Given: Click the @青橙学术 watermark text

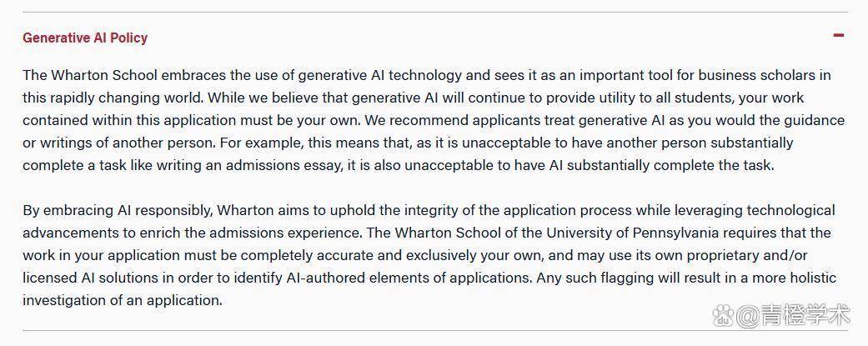Looking at the screenshot, I should (793, 315).
